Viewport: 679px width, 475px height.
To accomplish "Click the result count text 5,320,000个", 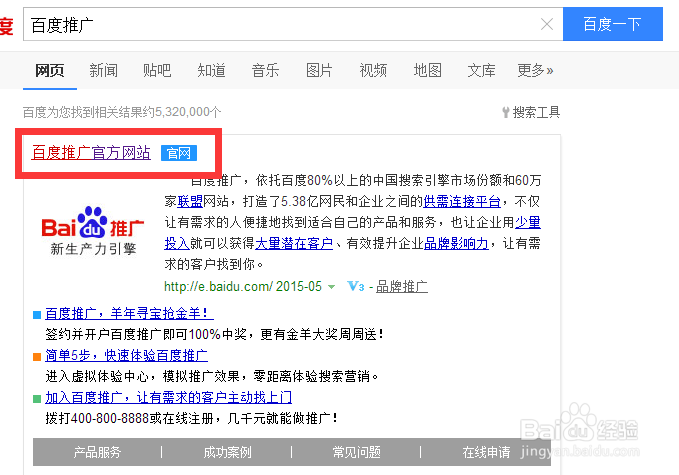I will 188,112.
